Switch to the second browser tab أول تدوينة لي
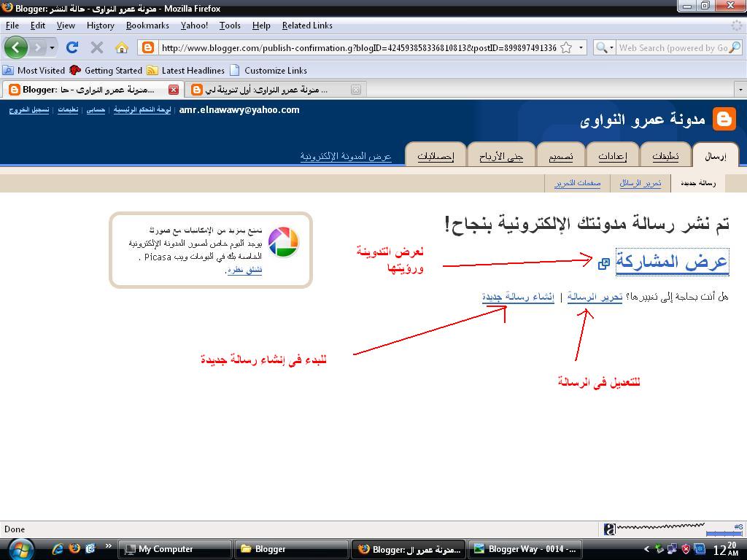The height and width of the screenshot is (560, 747). click(274, 90)
